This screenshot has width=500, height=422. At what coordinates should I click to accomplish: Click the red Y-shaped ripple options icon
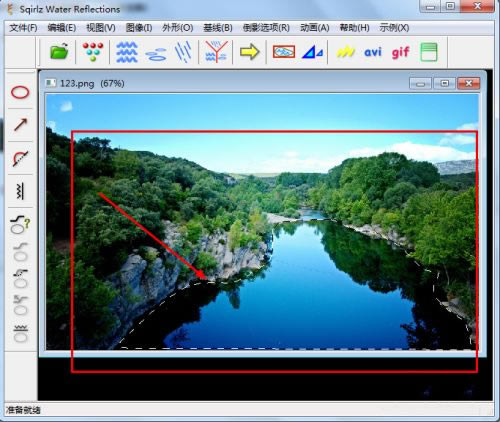point(216,52)
